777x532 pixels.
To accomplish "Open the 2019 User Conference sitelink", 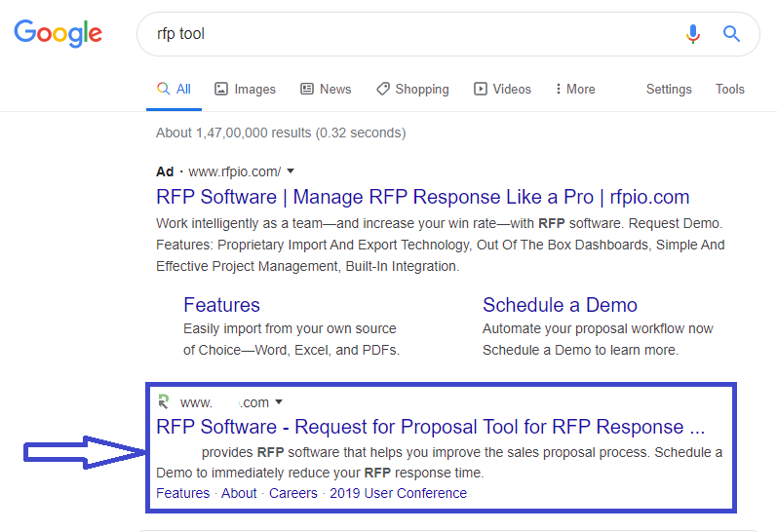I will pyautogui.click(x=398, y=493).
